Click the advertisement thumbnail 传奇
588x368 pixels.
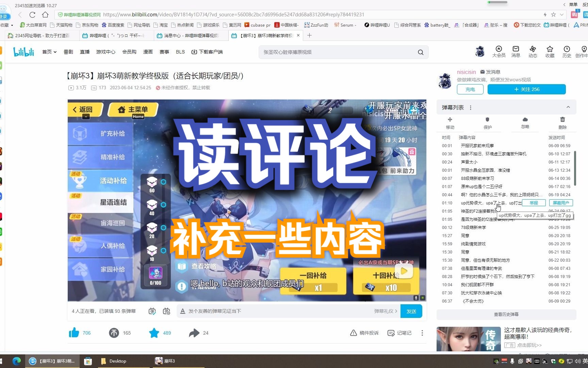(468, 339)
